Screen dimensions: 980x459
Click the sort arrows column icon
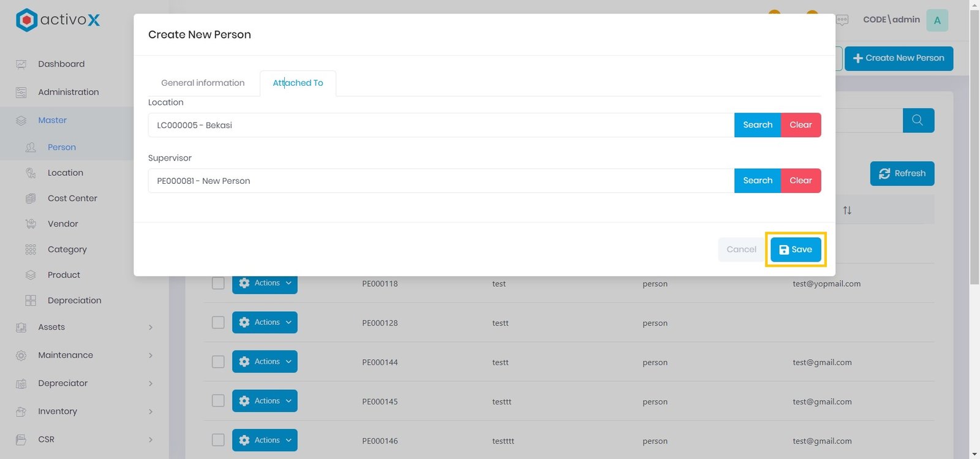click(x=847, y=211)
